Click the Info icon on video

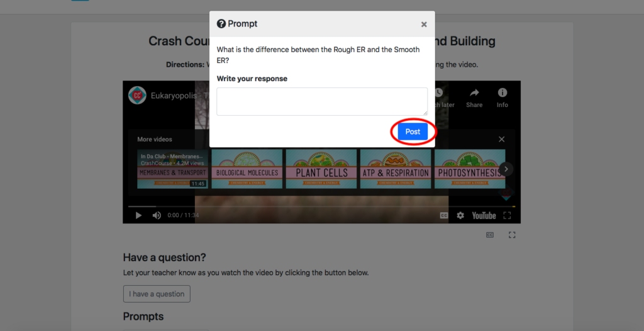pyautogui.click(x=502, y=93)
